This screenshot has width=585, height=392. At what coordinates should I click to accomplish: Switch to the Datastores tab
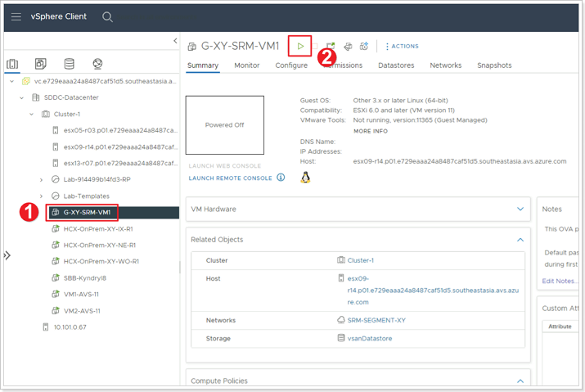click(396, 65)
